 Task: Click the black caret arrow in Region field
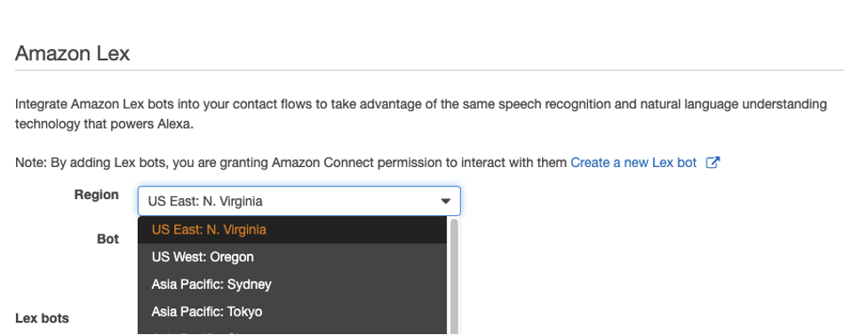(x=445, y=202)
